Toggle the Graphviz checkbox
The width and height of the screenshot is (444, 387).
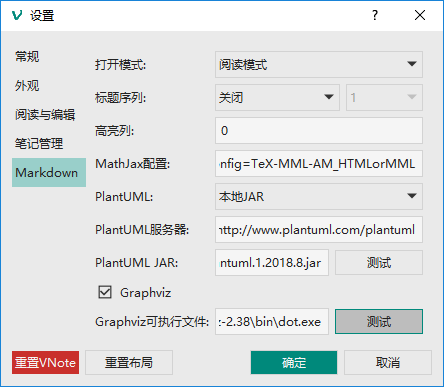105,292
